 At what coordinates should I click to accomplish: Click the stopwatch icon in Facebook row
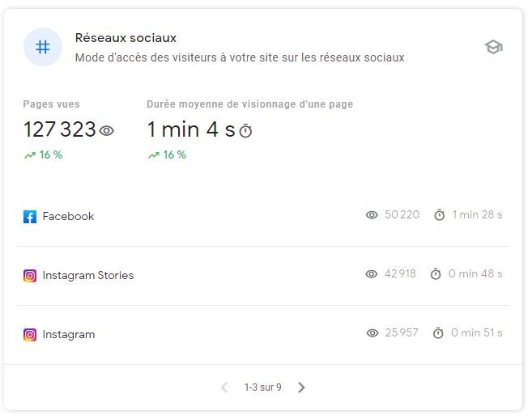[440, 215]
